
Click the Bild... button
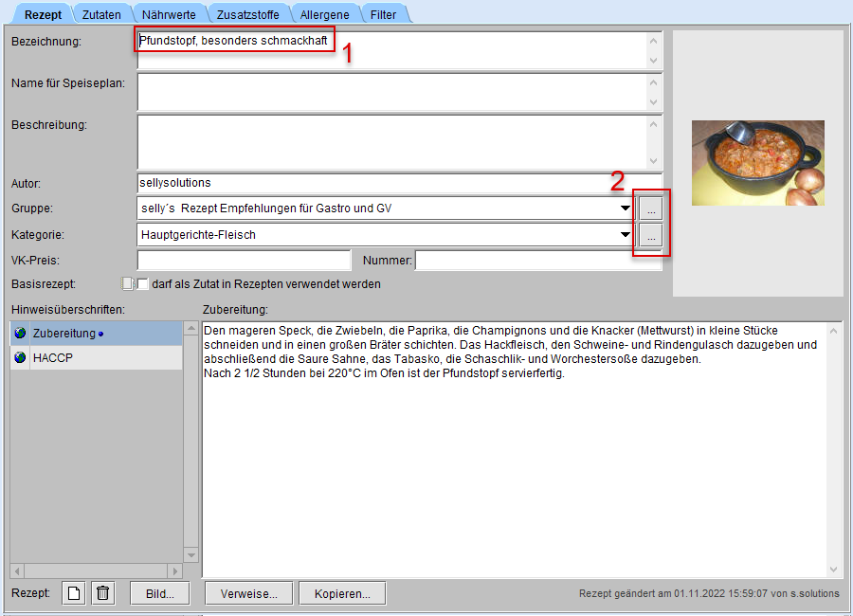(159, 593)
